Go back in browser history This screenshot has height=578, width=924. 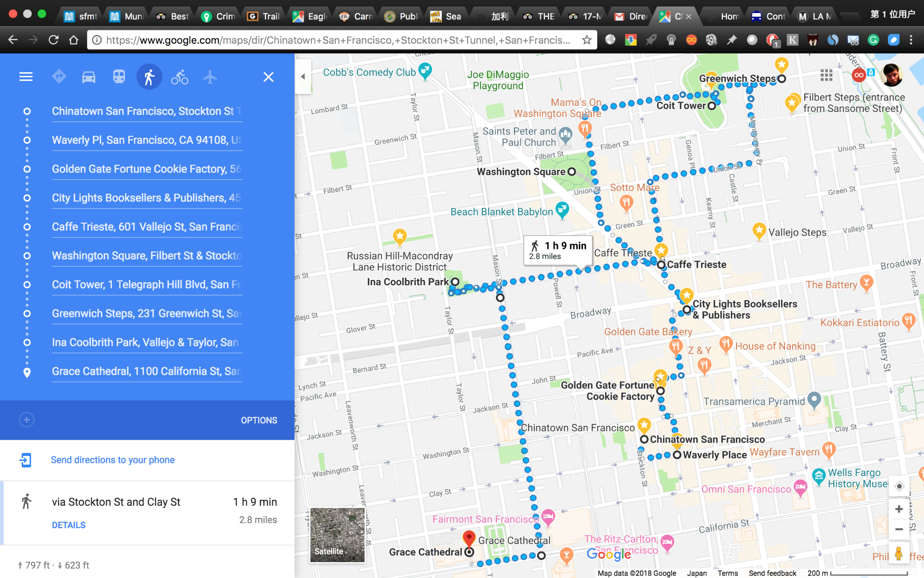click(13, 40)
